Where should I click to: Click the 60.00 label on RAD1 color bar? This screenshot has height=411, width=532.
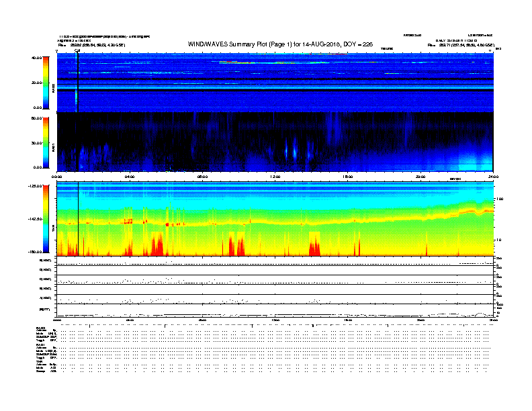[x=37, y=118]
